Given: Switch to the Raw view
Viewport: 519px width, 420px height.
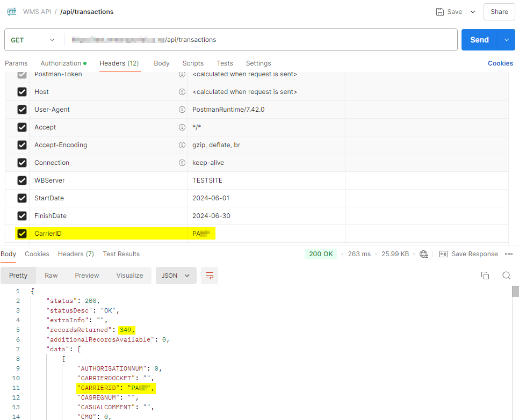Looking at the screenshot, I should coord(51,276).
